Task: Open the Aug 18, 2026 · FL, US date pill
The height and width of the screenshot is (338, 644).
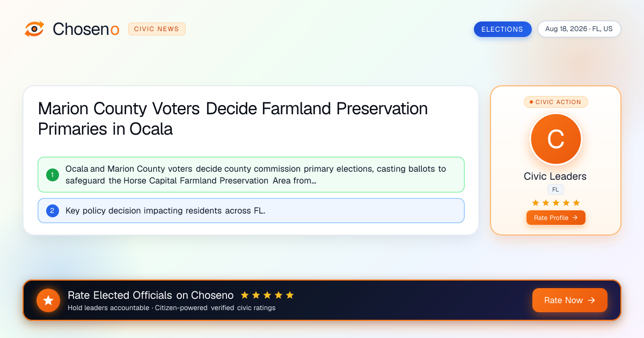Action: 579,29
